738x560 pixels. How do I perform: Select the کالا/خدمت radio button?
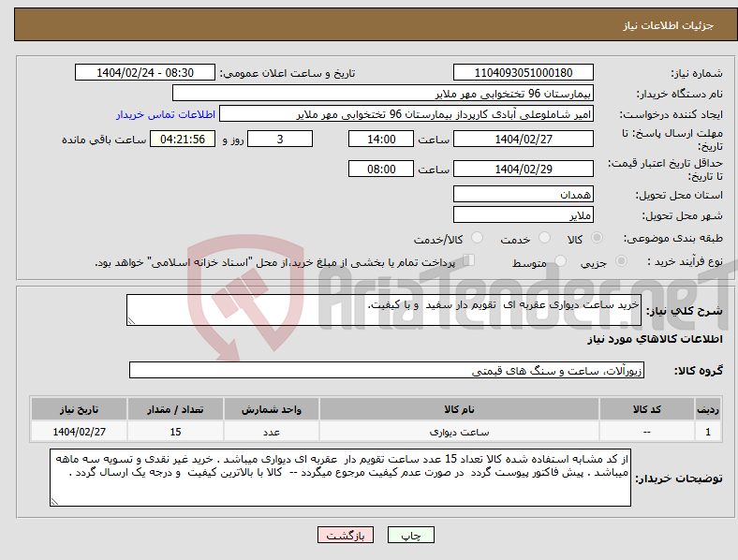tap(478, 238)
